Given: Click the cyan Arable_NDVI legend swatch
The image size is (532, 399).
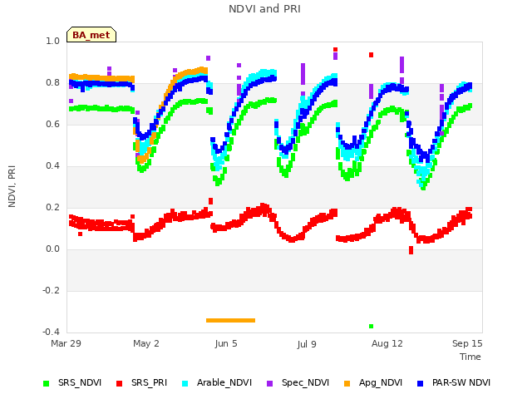Looking at the screenshot, I should pyautogui.click(x=185, y=383).
